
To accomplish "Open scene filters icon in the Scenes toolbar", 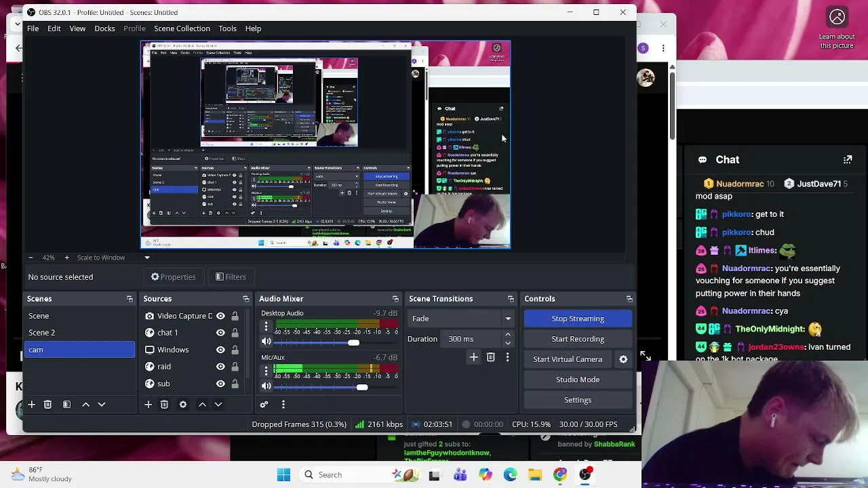I will (66, 405).
